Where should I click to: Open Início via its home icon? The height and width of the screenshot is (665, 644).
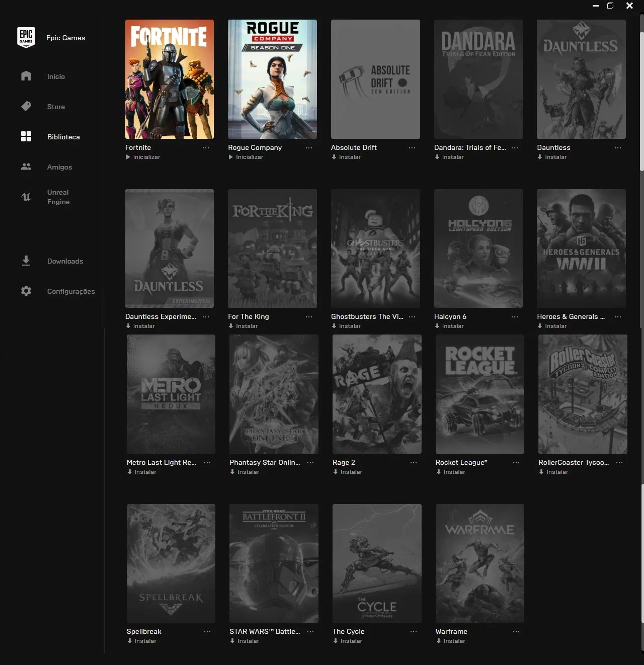coord(26,76)
